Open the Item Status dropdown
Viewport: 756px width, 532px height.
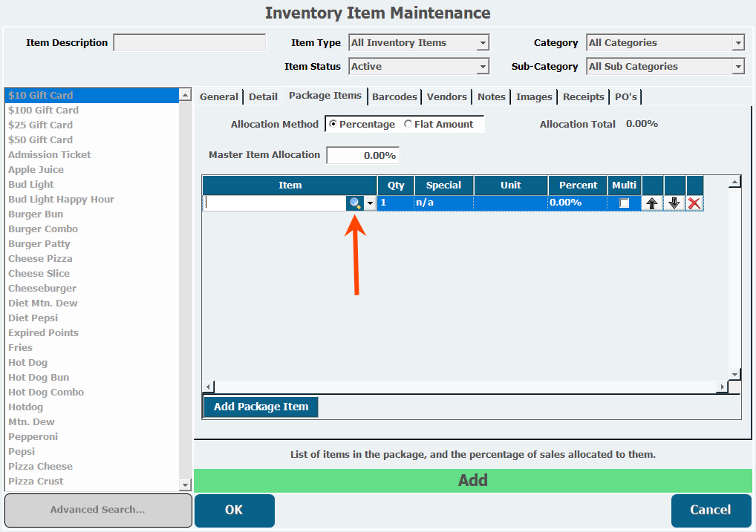click(483, 67)
